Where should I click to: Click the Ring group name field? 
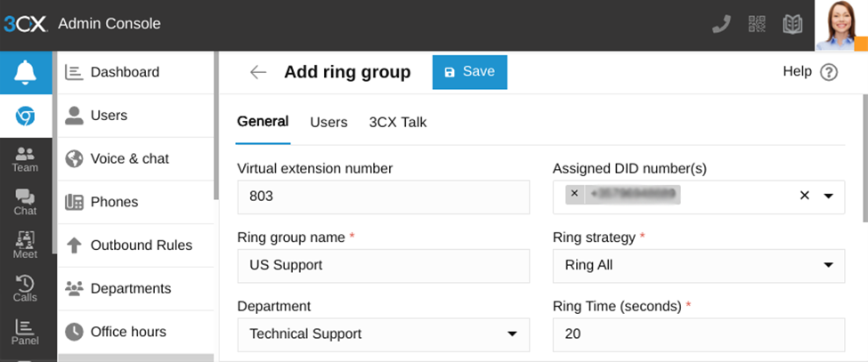point(383,265)
